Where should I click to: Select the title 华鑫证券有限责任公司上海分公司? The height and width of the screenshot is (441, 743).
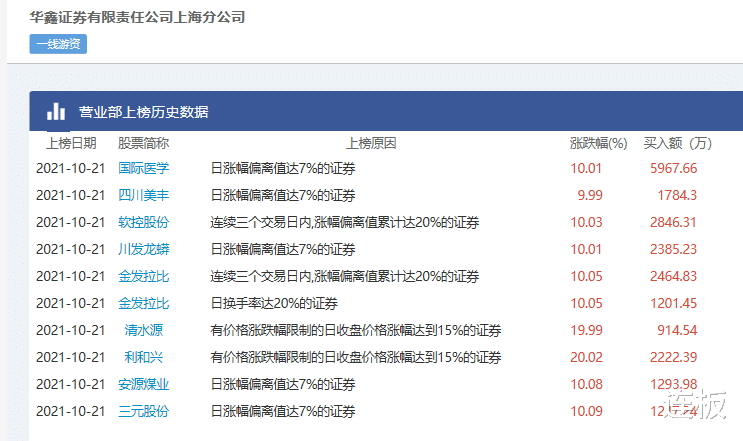click(x=137, y=17)
